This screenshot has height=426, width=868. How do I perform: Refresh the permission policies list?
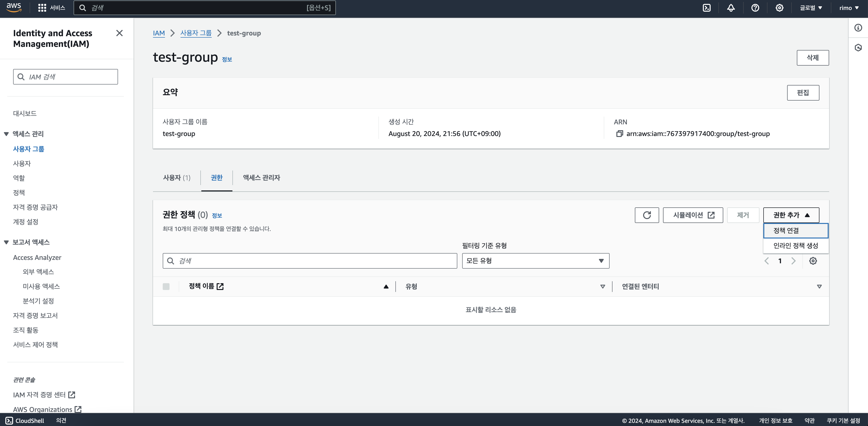(647, 215)
